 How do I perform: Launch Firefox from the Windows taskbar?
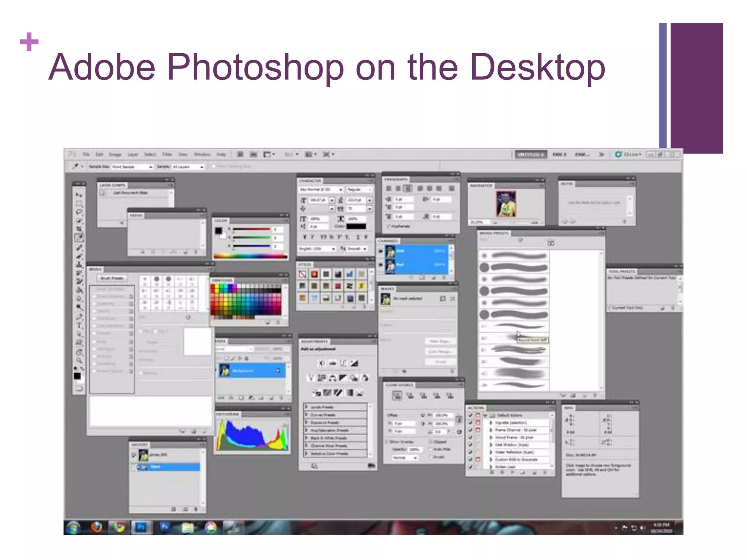96,527
